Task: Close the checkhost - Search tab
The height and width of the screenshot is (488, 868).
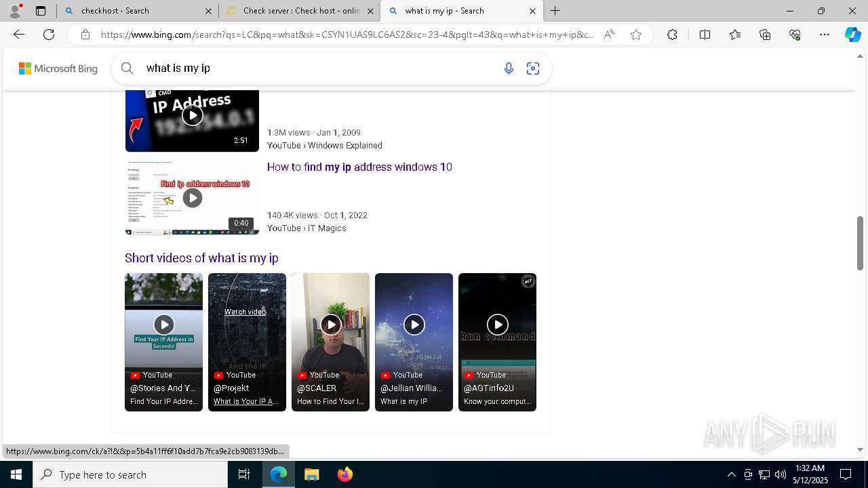Action: tap(208, 11)
